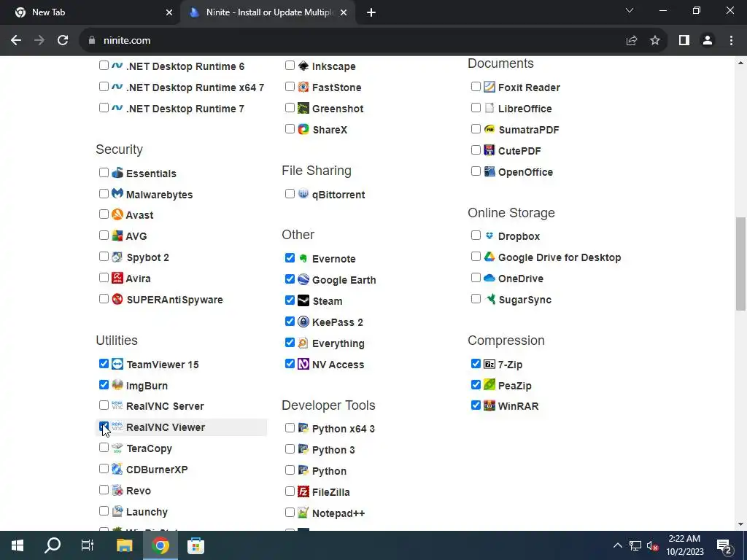Click the scrollbar down arrow
Viewport: 747px width, 560px height.
(x=740, y=525)
